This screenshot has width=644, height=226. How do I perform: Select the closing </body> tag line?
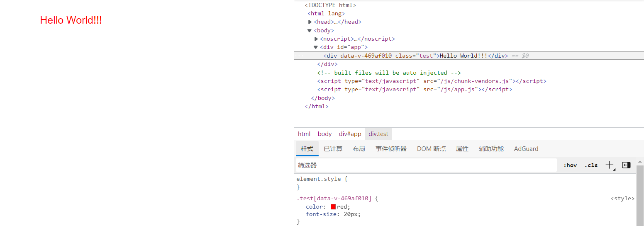point(323,98)
